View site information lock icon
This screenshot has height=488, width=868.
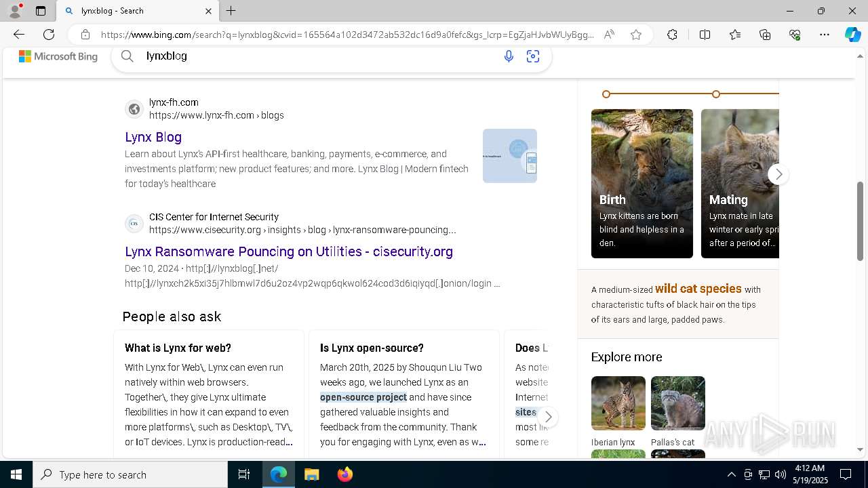[85, 35]
